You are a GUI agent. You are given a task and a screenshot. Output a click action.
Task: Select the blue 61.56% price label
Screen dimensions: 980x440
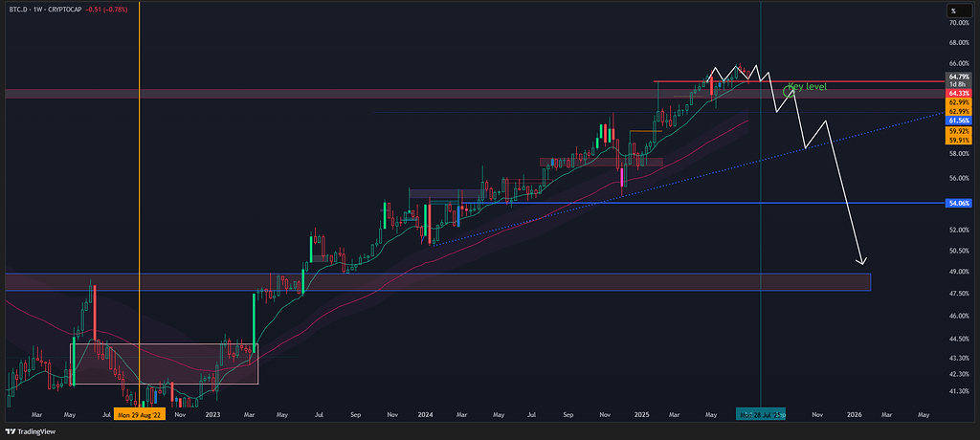click(959, 120)
